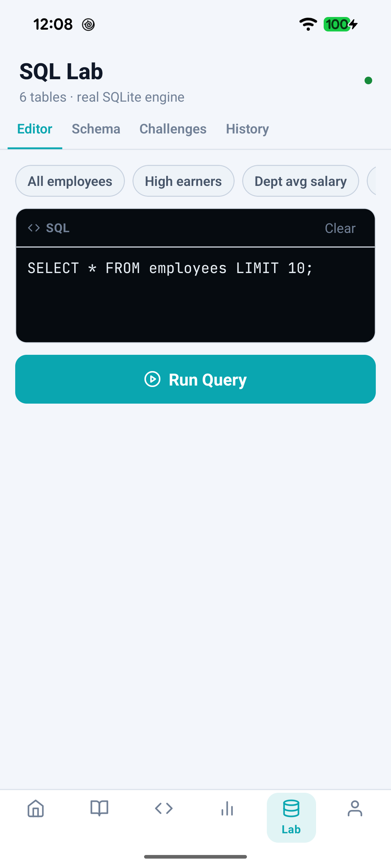Clear the SQL editor contents
The width and height of the screenshot is (391, 868).
(x=340, y=228)
